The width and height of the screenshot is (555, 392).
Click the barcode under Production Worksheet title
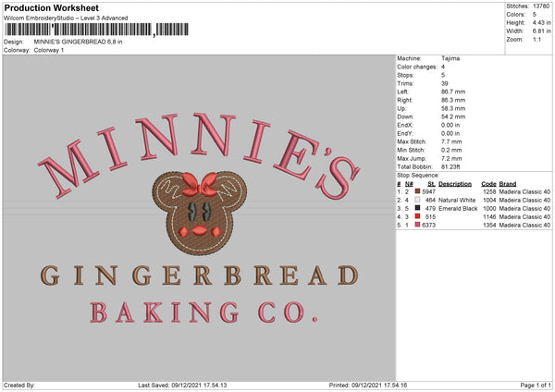(x=96, y=30)
